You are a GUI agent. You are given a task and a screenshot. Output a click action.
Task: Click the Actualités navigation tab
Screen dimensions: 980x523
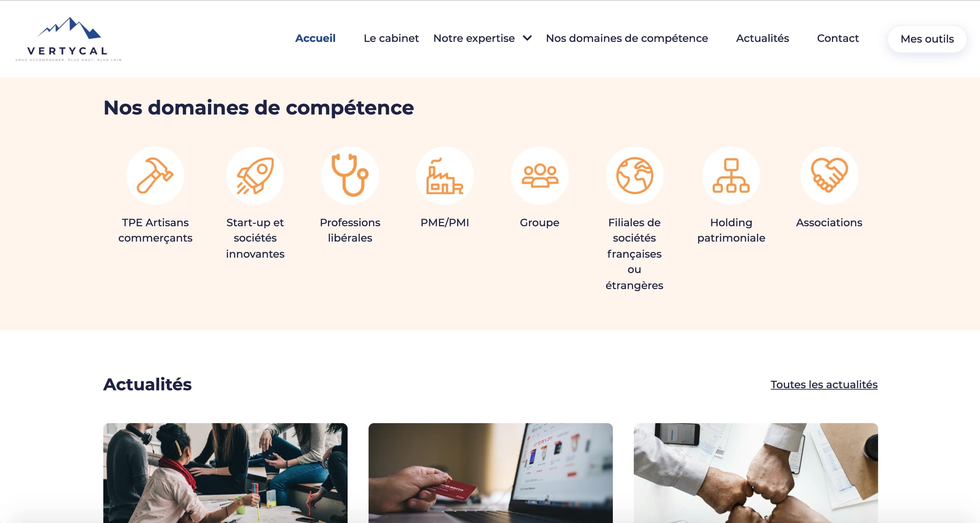(762, 38)
